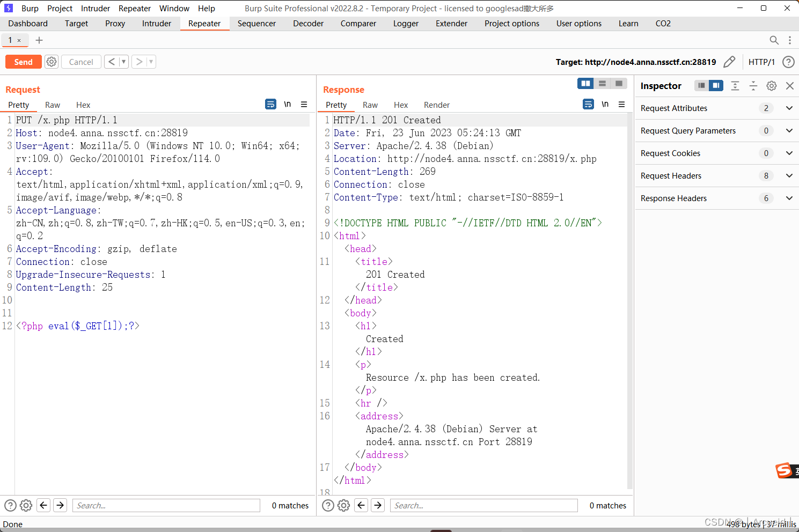
Task: Open response search help icon
Action: pyautogui.click(x=328, y=505)
